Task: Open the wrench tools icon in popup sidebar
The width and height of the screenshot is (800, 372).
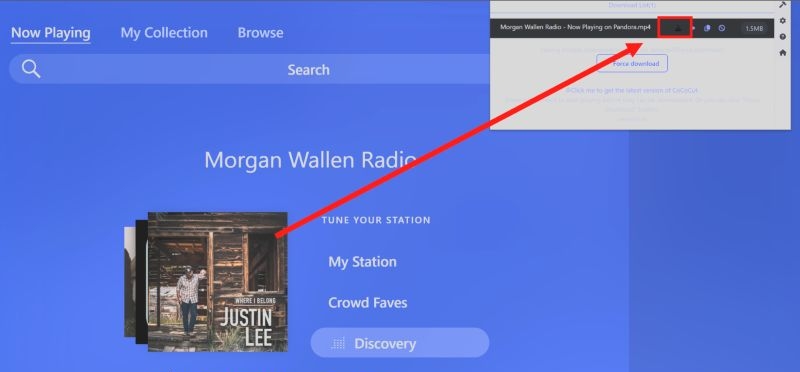Action: (x=783, y=5)
